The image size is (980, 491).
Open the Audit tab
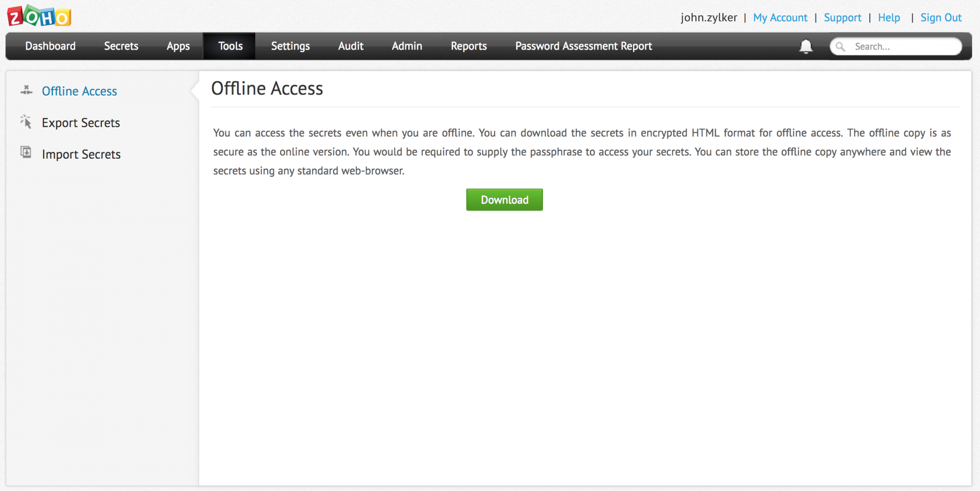click(351, 46)
